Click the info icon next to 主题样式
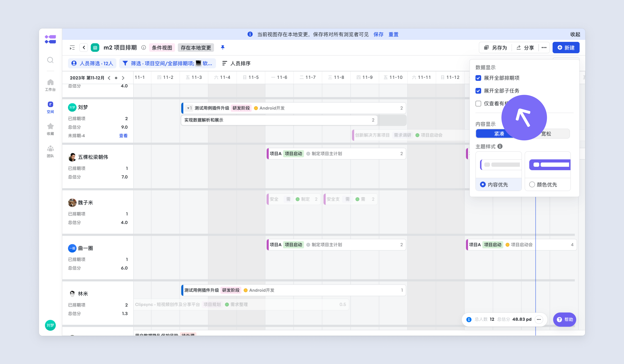624x364 pixels. coord(500,146)
